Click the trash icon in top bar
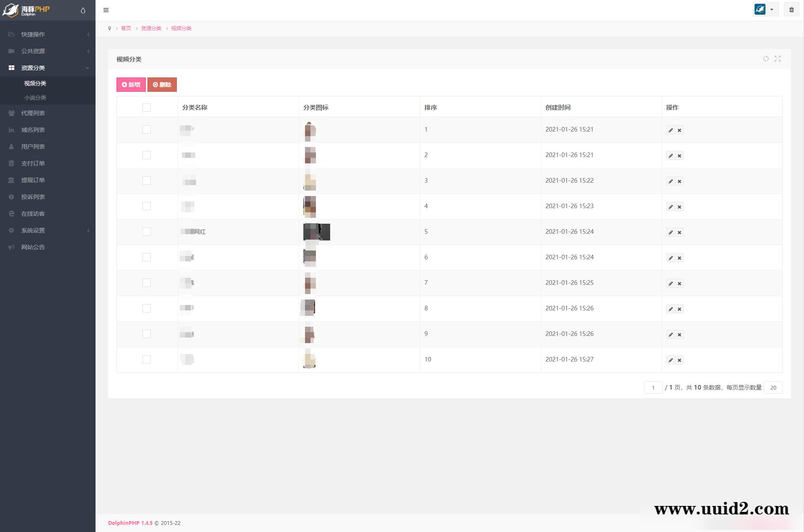 [x=791, y=10]
